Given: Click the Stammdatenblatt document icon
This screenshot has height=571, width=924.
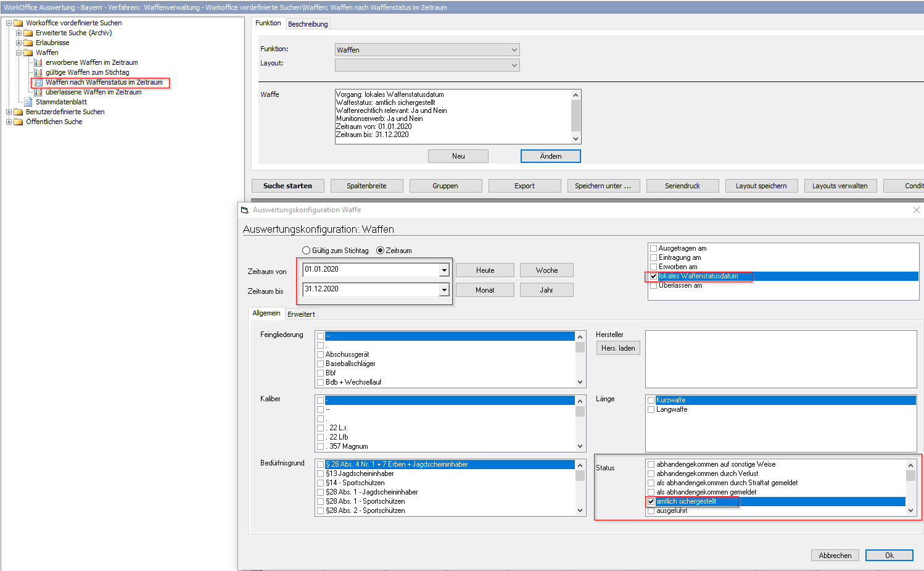Looking at the screenshot, I should tap(28, 102).
